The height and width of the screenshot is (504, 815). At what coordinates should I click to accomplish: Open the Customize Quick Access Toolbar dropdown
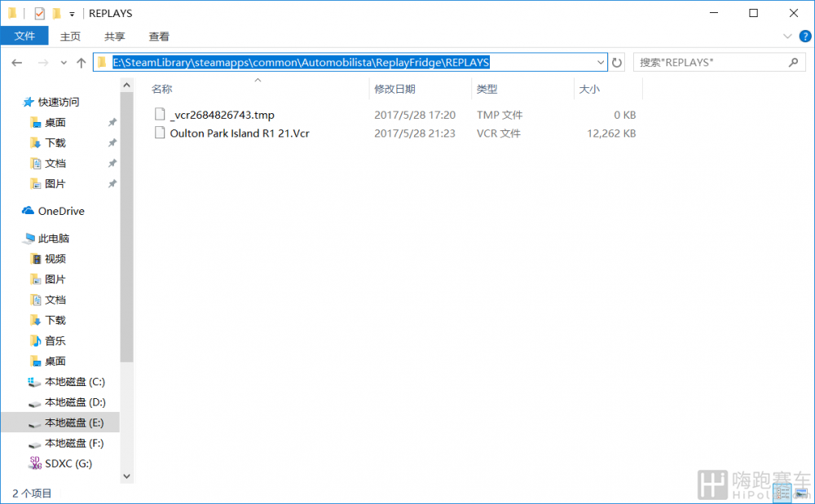(x=72, y=14)
